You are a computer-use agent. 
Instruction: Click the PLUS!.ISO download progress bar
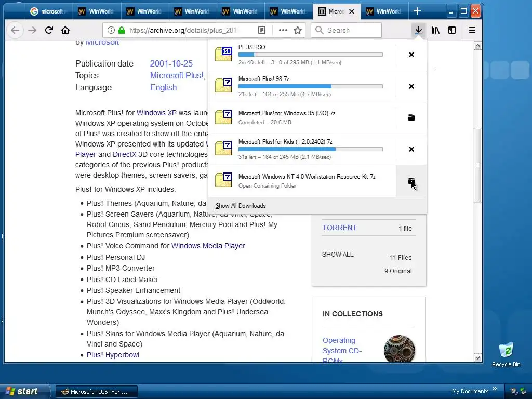pyautogui.click(x=311, y=55)
